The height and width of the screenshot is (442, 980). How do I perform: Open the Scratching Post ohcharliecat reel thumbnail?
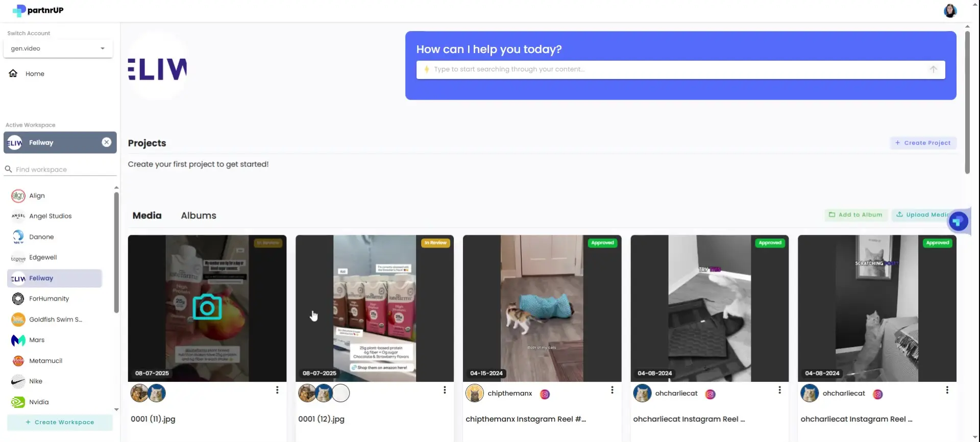pyautogui.click(x=877, y=308)
